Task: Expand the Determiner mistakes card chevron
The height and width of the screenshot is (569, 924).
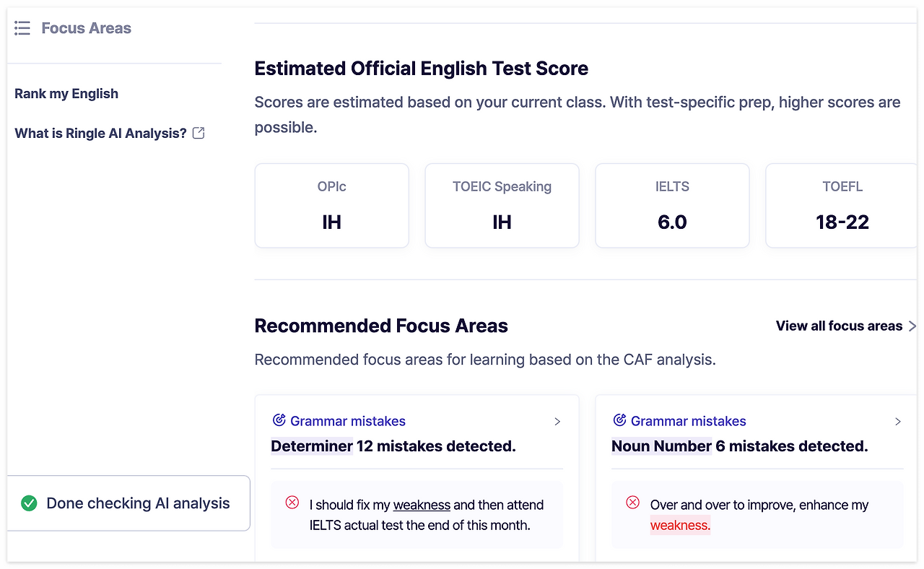Action: tap(557, 422)
